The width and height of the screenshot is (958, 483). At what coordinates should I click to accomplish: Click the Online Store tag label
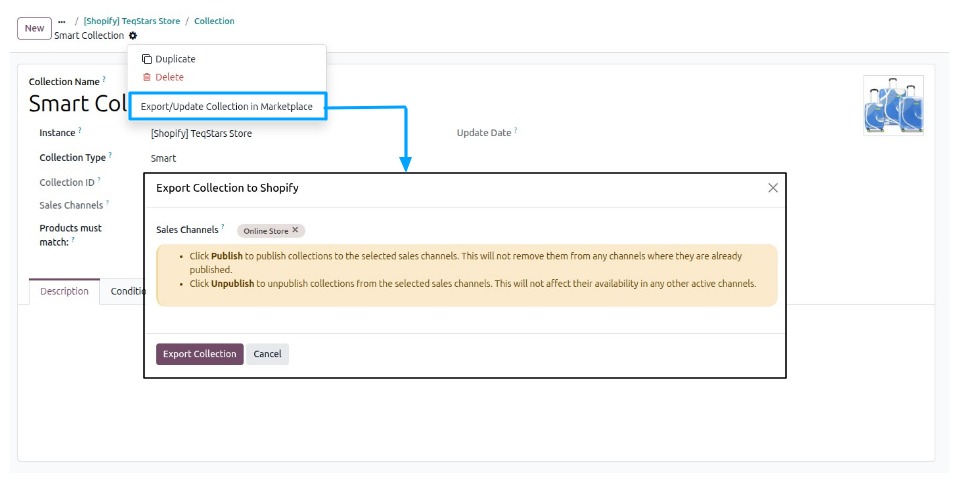tap(266, 231)
